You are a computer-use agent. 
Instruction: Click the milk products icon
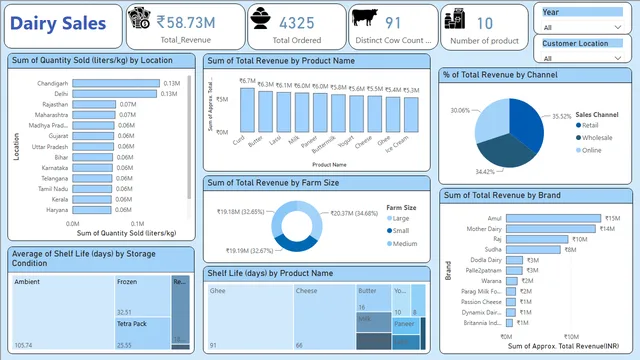(455, 19)
